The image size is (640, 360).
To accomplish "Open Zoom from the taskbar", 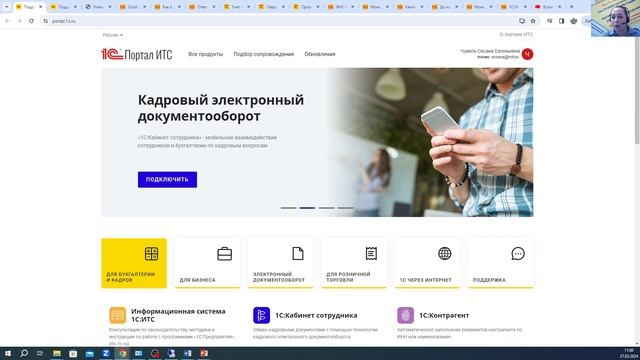I will pos(106,353).
